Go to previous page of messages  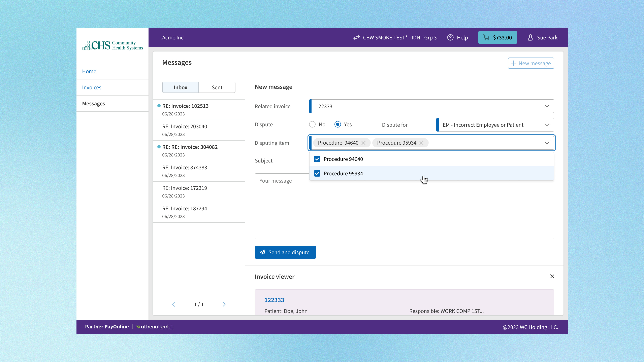pos(173,304)
